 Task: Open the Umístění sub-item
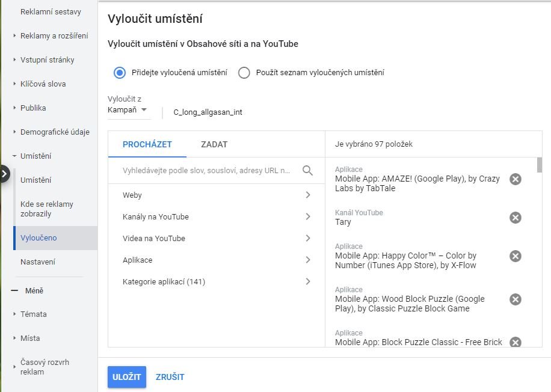(x=36, y=180)
